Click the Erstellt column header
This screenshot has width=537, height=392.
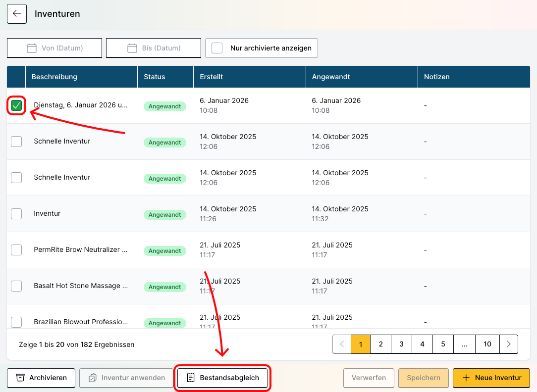(x=212, y=77)
